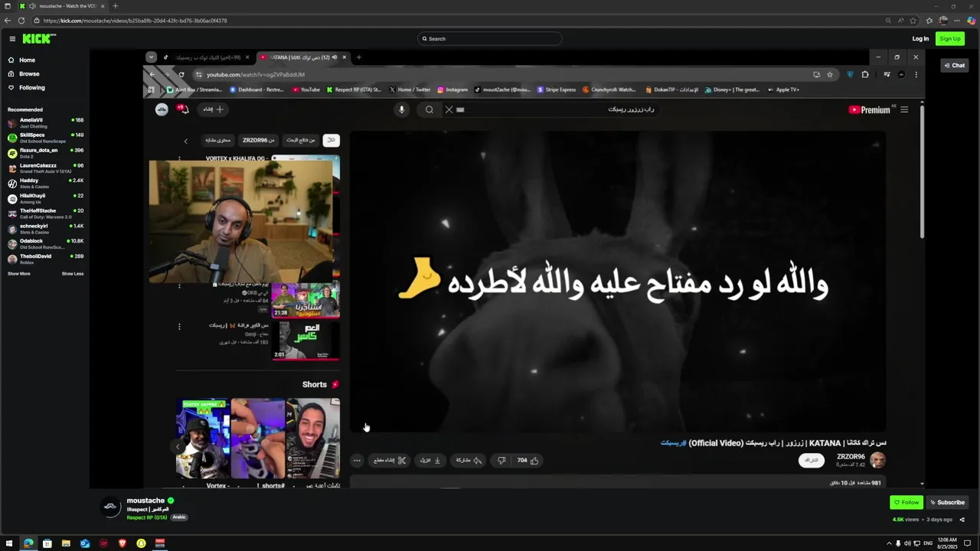Click the share icon below video
980x551 pixels.
[962, 520]
